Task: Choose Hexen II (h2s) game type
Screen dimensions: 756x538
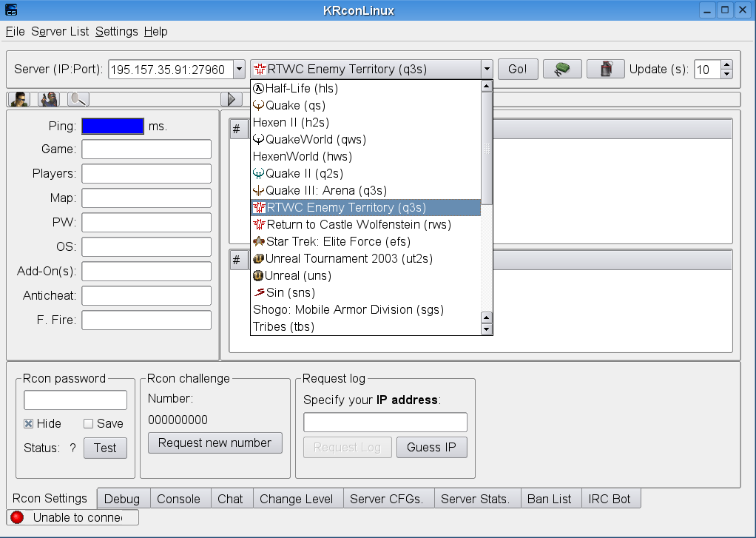Action: tap(365, 123)
